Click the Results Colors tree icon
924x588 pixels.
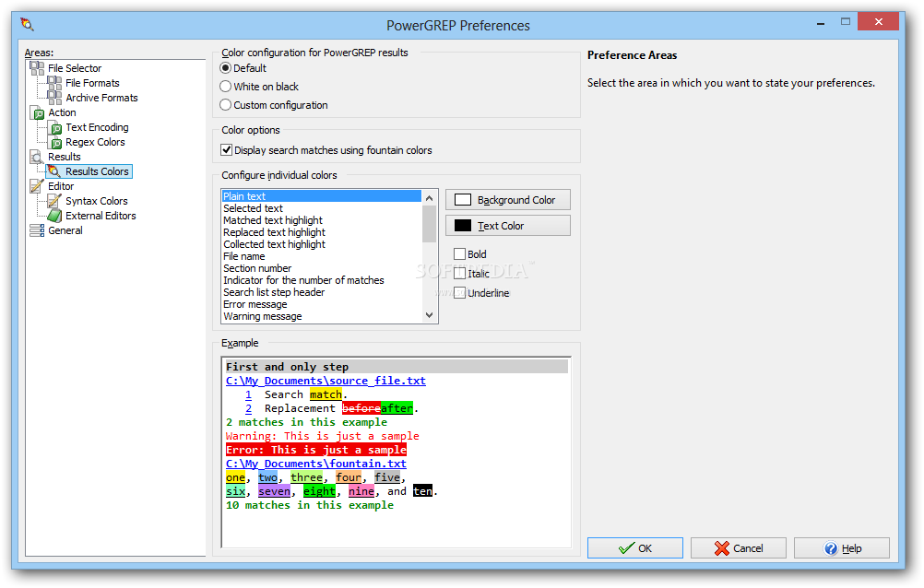click(54, 171)
